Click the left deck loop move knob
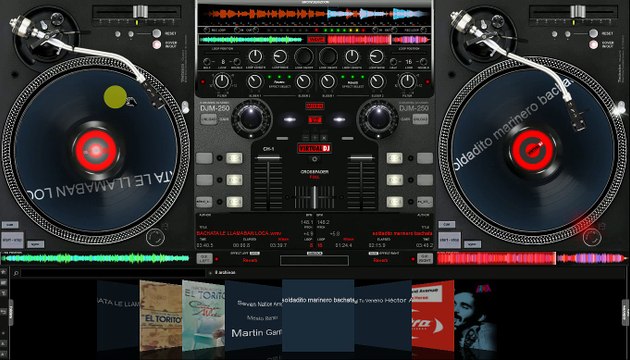Viewport: 630px width, 360px height. [280, 57]
